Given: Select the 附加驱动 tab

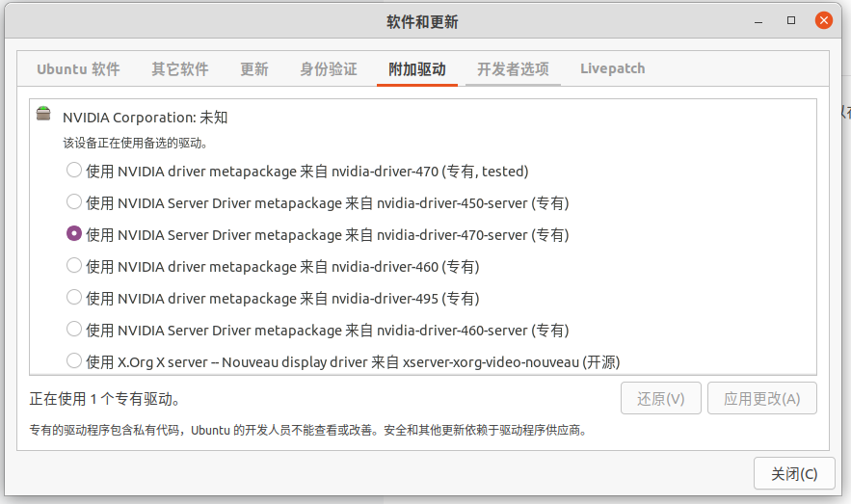Looking at the screenshot, I should [416, 68].
